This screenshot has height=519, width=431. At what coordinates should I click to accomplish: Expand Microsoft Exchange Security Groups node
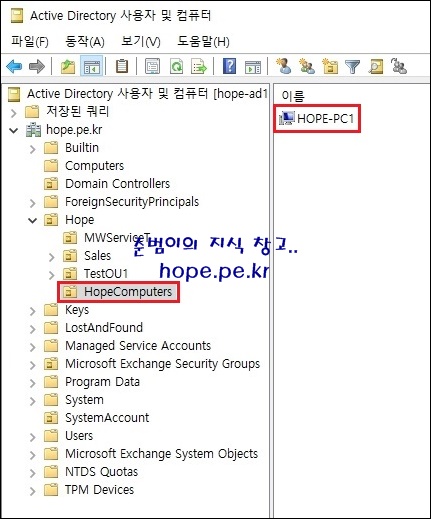(x=32, y=365)
